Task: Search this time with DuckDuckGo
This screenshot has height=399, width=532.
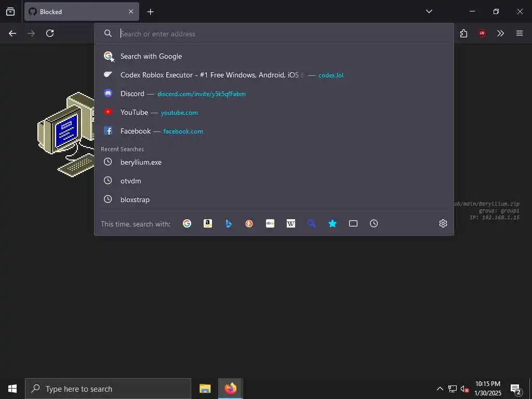Action: [249, 223]
